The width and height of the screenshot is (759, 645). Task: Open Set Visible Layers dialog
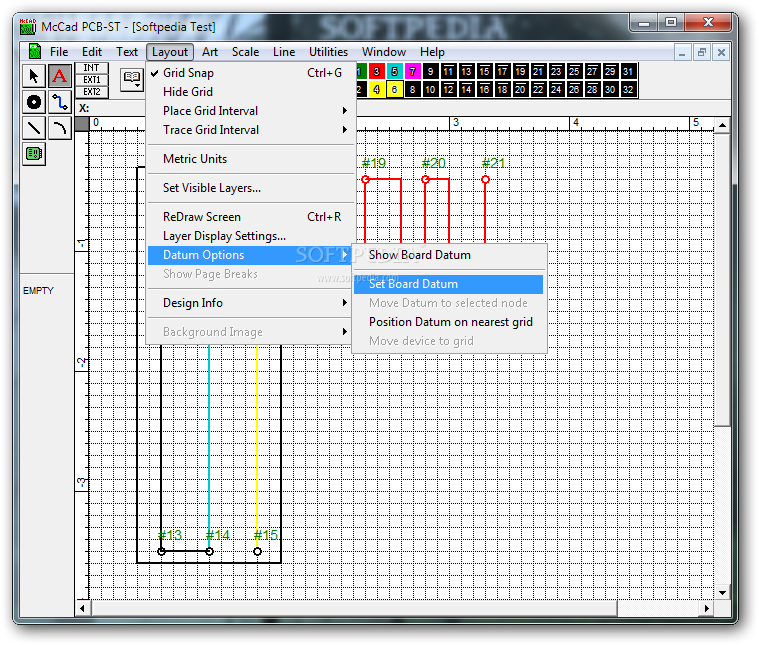250,188
